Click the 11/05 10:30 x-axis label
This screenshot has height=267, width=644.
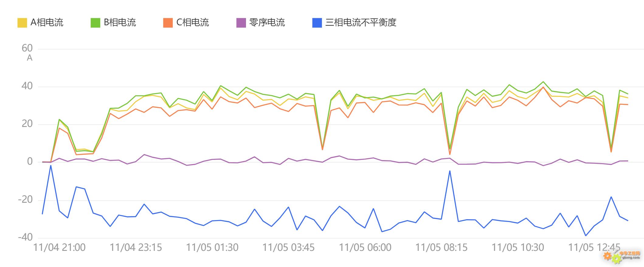pyautogui.click(x=518, y=248)
